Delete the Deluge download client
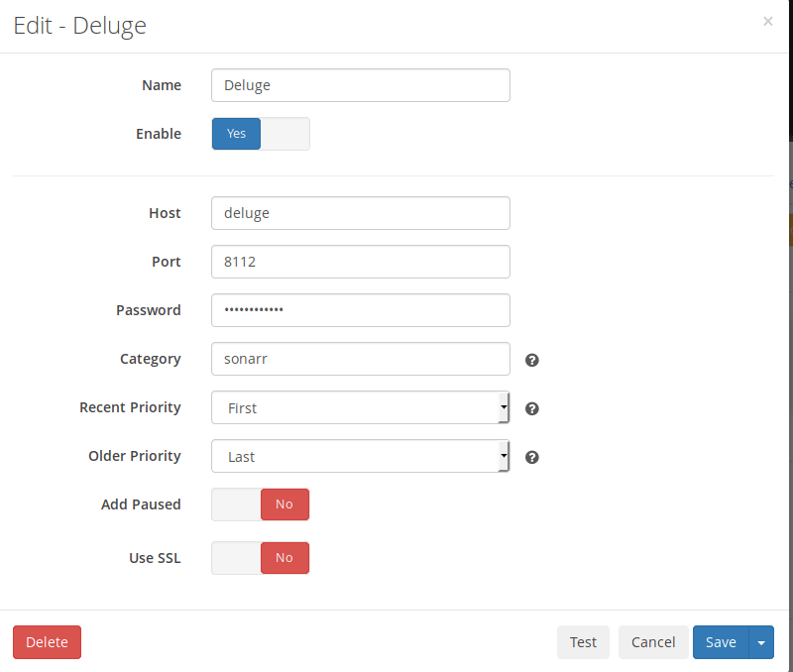The height and width of the screenshot is (672, 793). click(x=47, y=642)
